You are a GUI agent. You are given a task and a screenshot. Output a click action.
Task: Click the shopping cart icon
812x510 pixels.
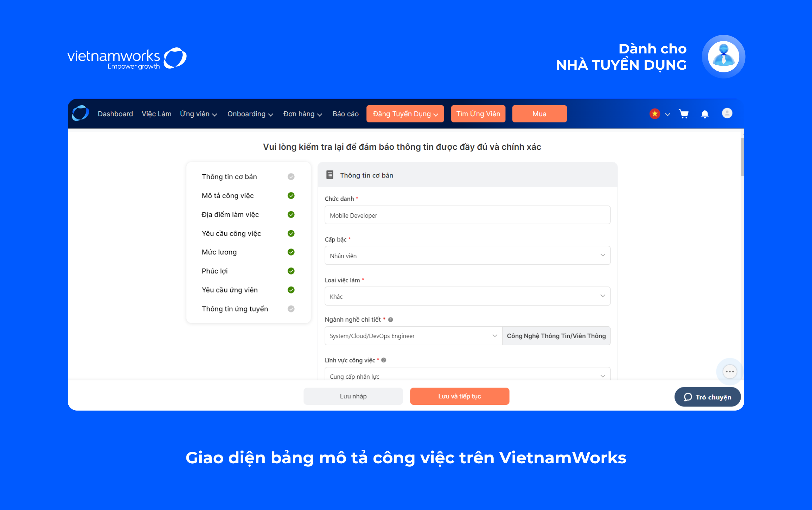pyautogui.click(x=683, y=113)
